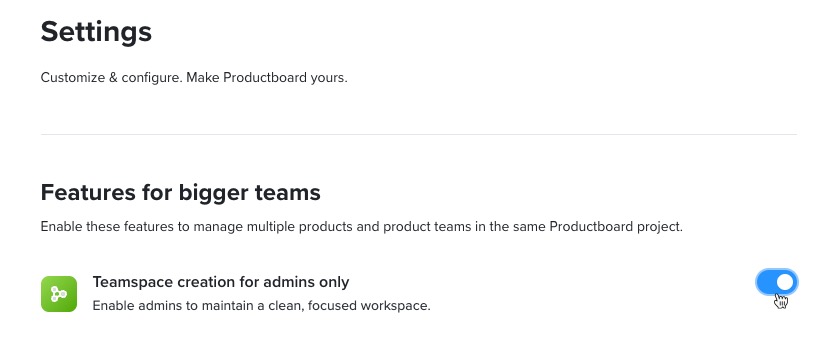Click 'Productboard project' in the features description
The height and width of the screenshot is (361, 836).
click(x=615, y=227)
